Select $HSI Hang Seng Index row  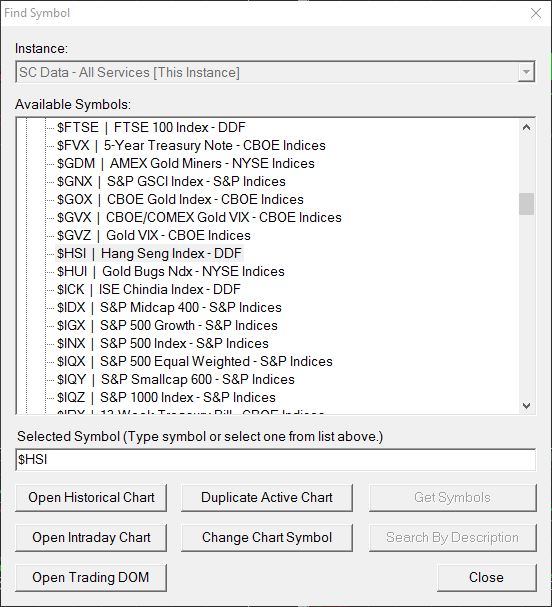[x=149, y=254]
